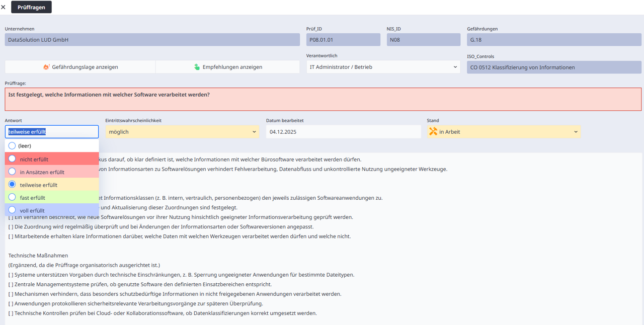Image resolution: width=644 pixels, height=325 pixels.
Task: Click the Antwort combo box field
Action: tap(52, 132)
